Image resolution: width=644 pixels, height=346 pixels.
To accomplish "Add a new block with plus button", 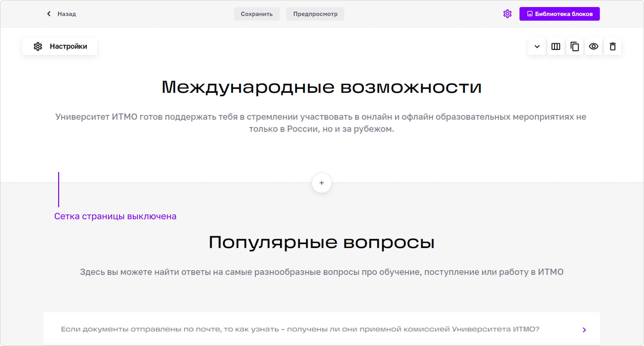I will 322,183.
